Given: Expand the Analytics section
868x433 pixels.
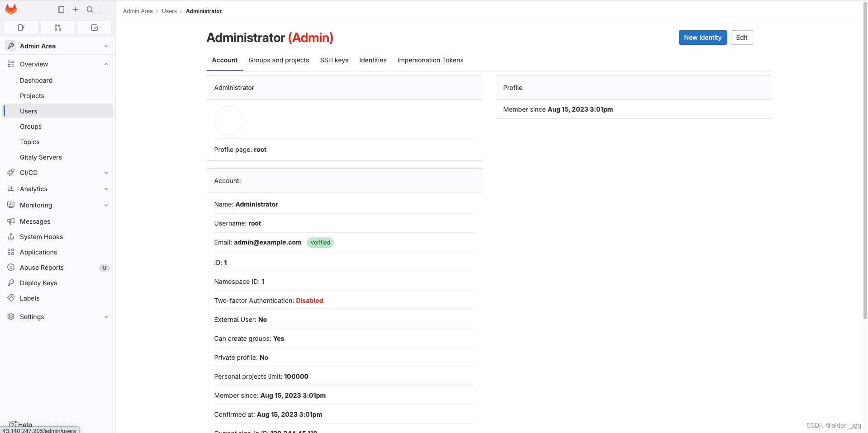Looking at the screenshot, I should coord(106,188).
